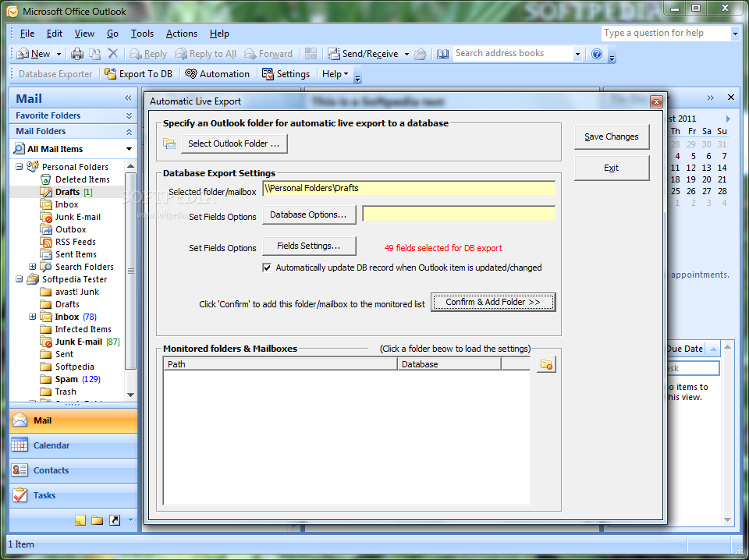Open the New button dropdown arrow

pos(59,54)
